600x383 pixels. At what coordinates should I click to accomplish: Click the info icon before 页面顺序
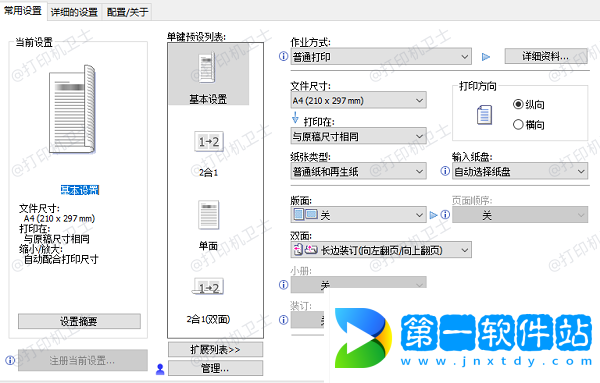445,215
